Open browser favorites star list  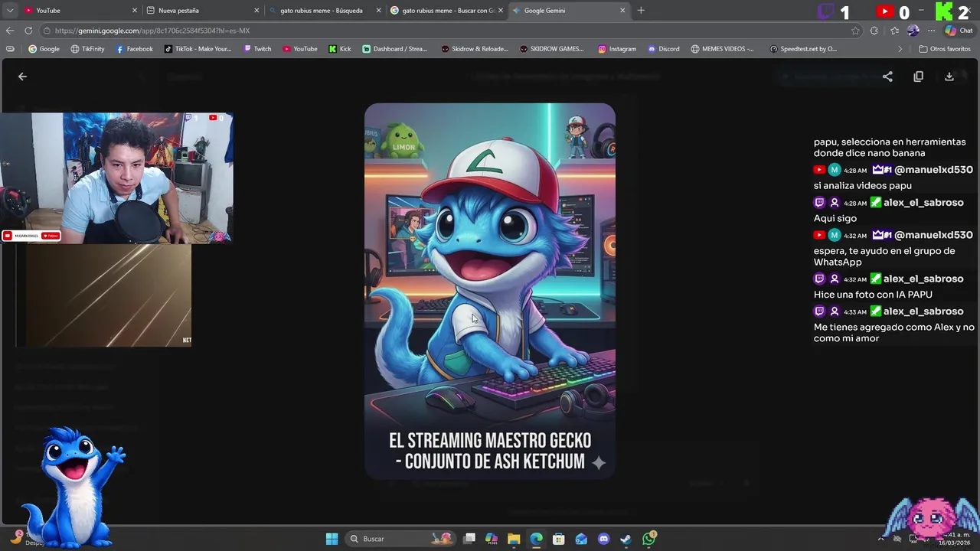[894, 31]
